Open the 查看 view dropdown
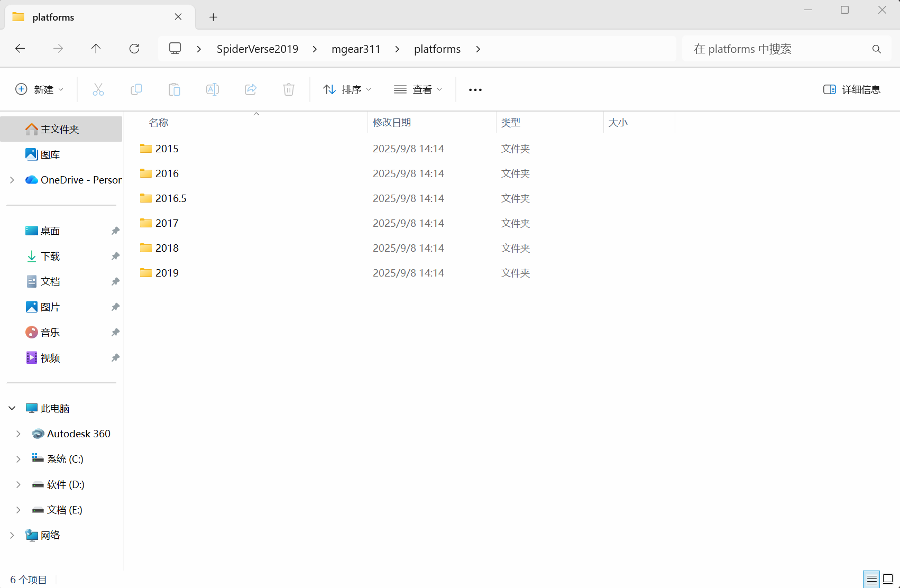The image size is (900, 588). (x=418, y=89)
